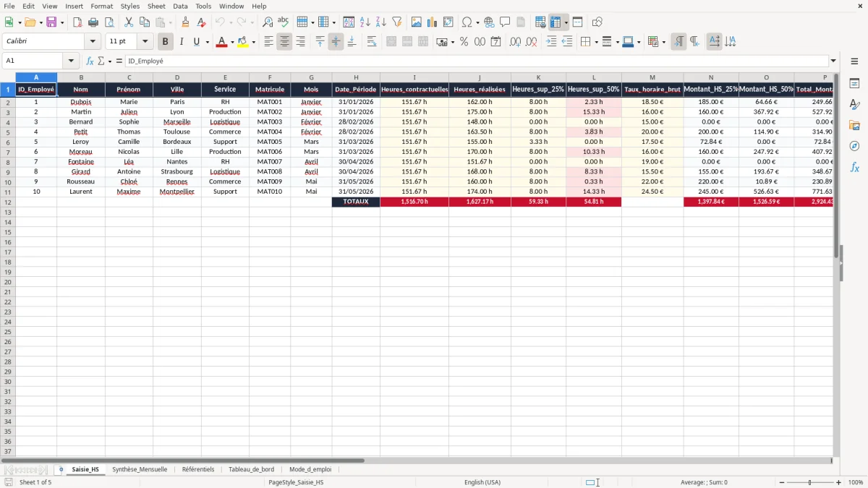This screenshot has height=488, width=868.
Task: Toggle Align Right
Action: click(300, 42)
